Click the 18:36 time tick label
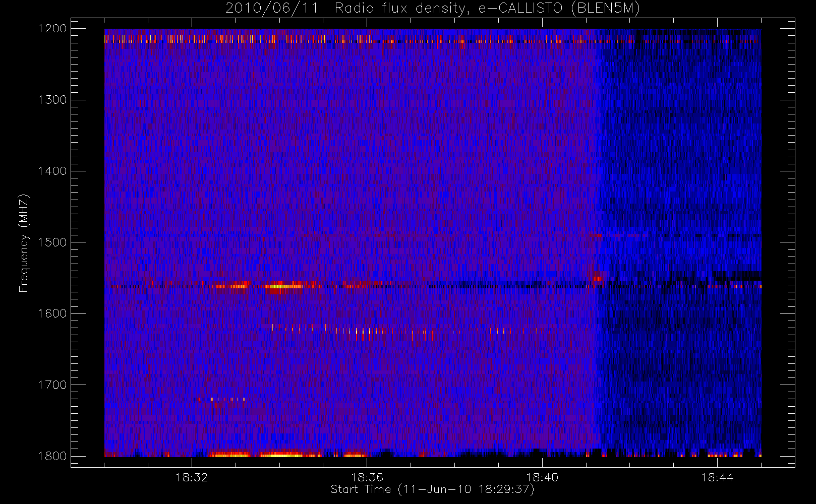Screen dimensions: 816x504 (x=367, y=477)
